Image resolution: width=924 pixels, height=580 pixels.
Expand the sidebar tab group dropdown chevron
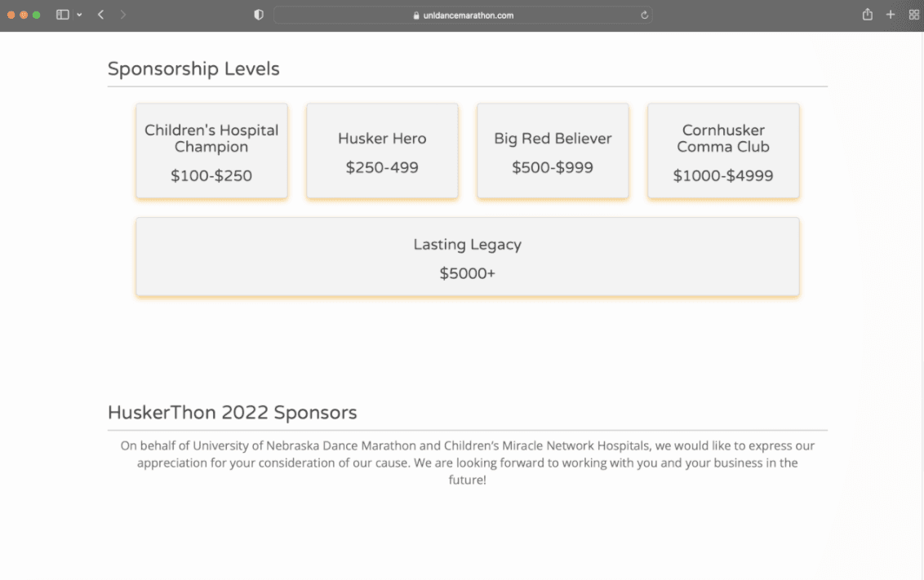[79, 15]
